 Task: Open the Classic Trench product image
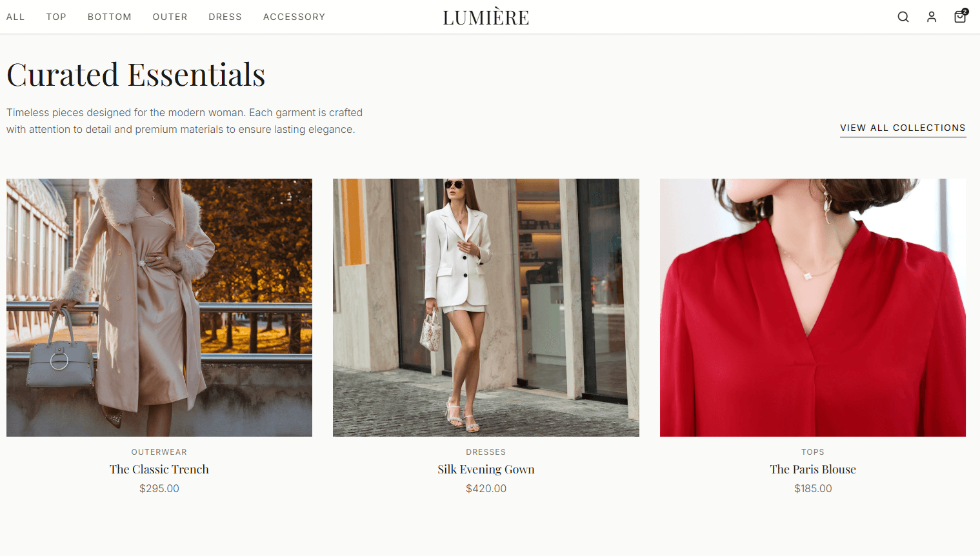point(159,308)
